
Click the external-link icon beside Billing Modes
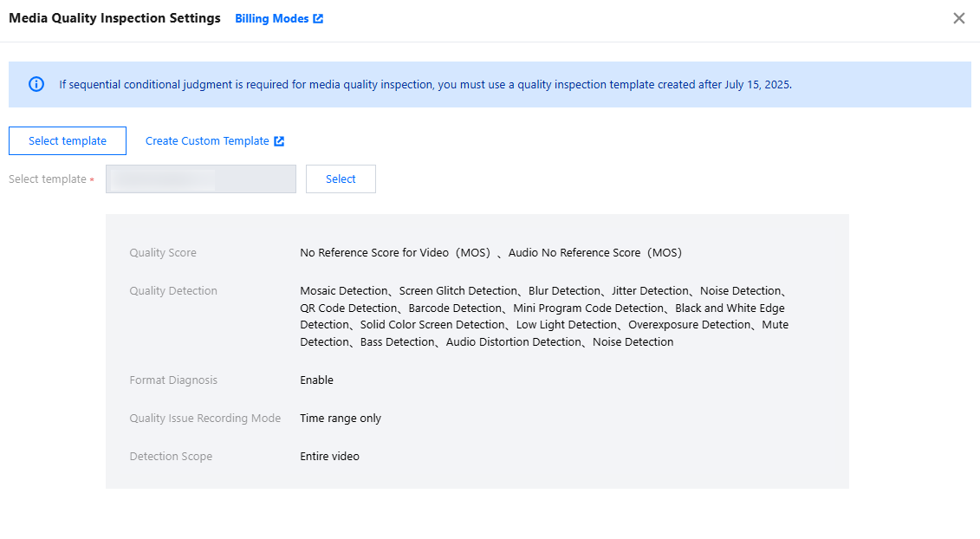click(318, 19)
